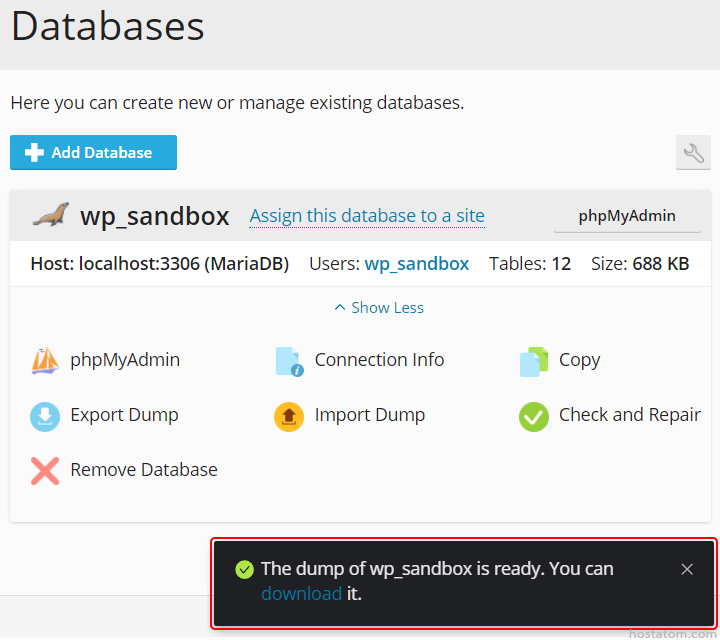Run Check and Repair
The width and height of the screenshot is (720, 640).
click(x=534, y=416)
